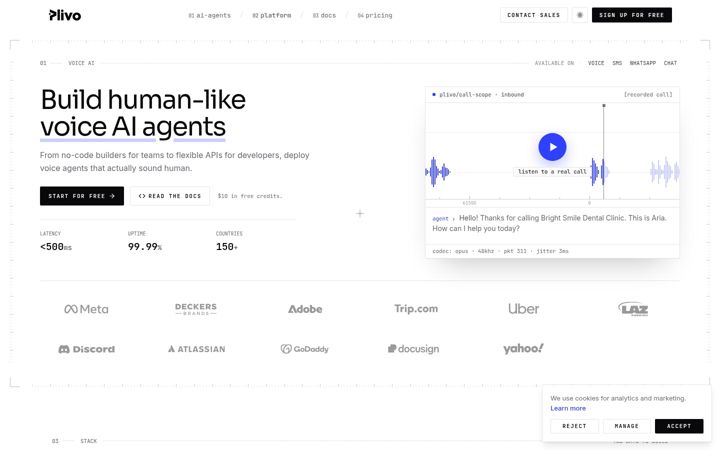Toggle the light/dark theme button

pos(579,15)
